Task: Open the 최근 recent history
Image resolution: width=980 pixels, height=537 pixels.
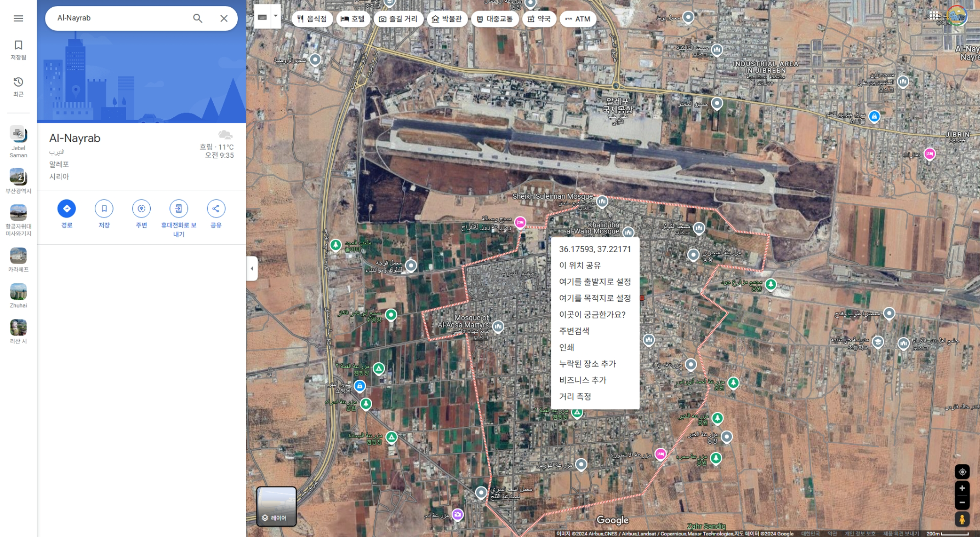Action: [18, 87]
